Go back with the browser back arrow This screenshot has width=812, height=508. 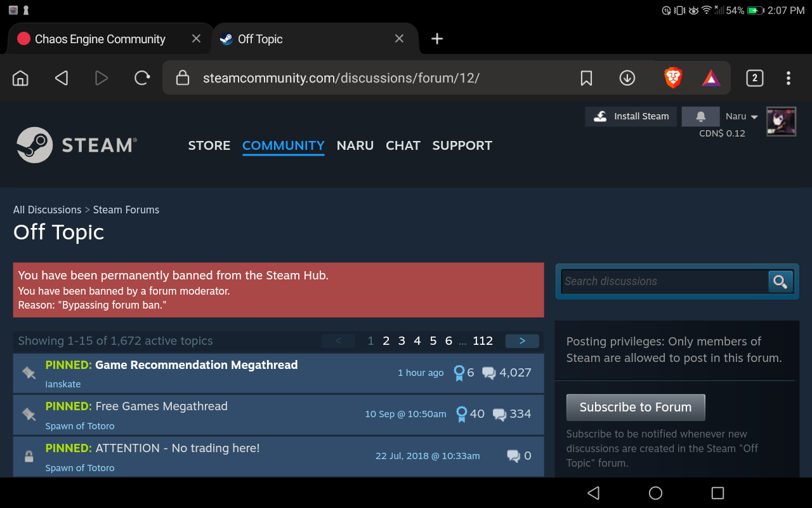tap(62, 78)
